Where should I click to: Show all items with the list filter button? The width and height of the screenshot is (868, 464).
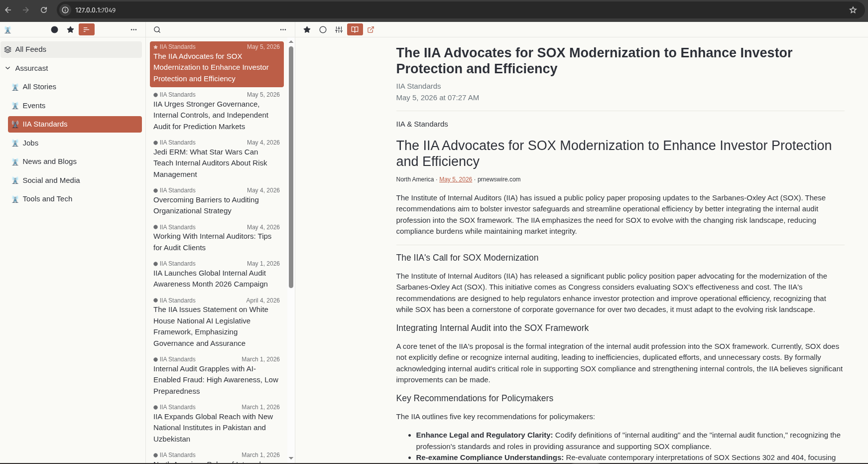point(87,30)
